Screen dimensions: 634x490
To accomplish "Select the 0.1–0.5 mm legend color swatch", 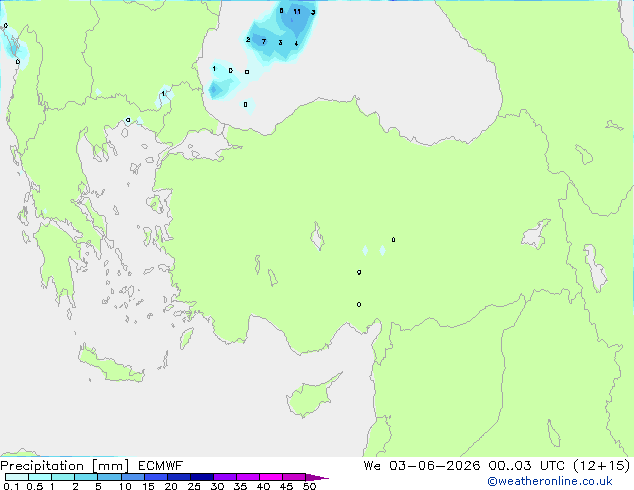I will [17, 477].
